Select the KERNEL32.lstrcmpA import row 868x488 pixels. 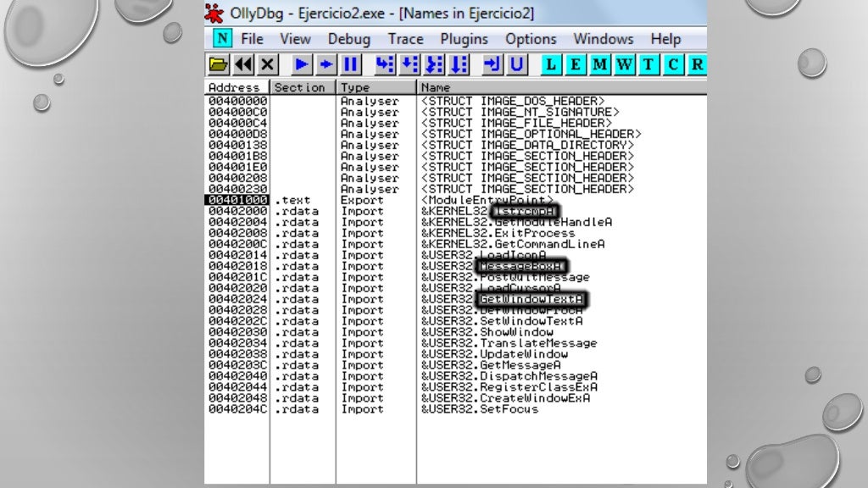click(455, 211)
